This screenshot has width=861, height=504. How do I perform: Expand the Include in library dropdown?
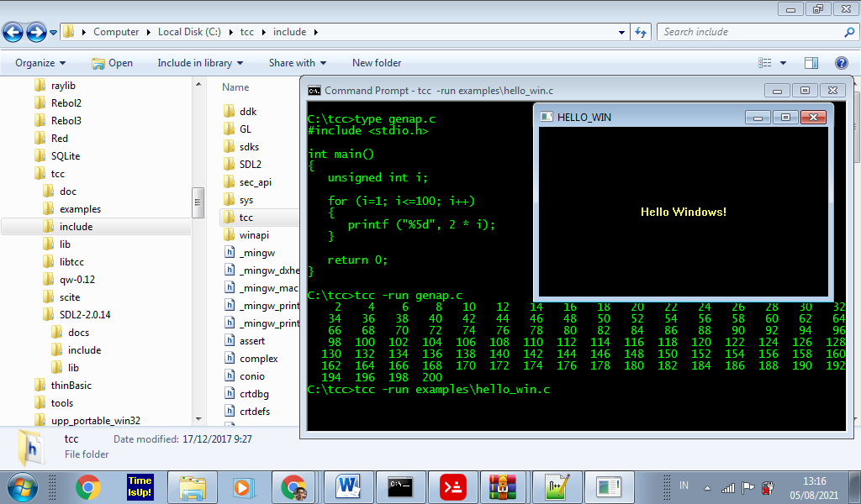coord(200,63)
